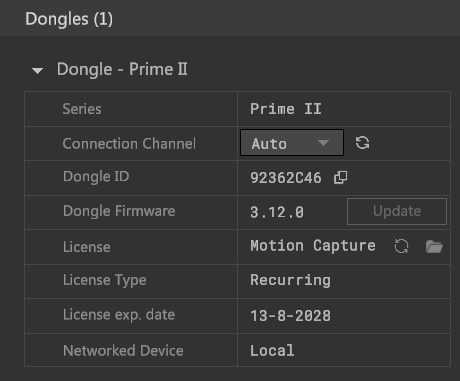Viewport: 460px width, 381px height.
Task: Click the Motion Capture license text
Action: 313,246
